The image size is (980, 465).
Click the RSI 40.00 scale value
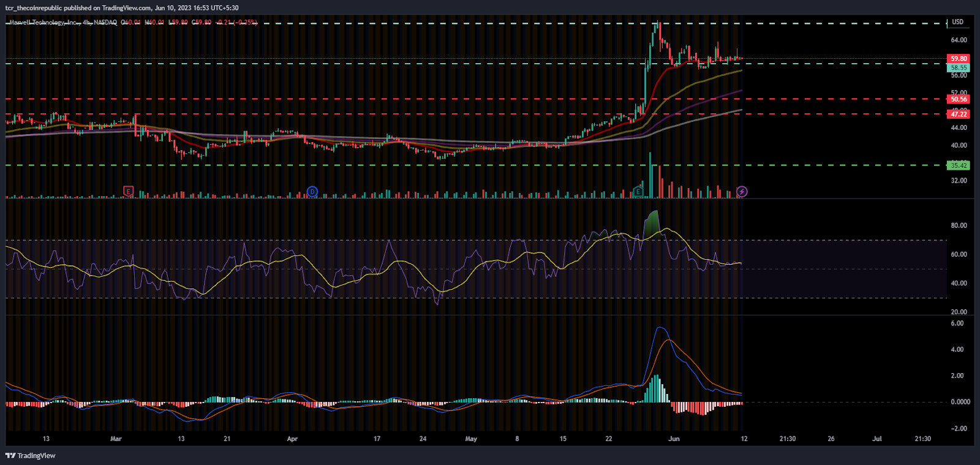click(x=959, y=284)
